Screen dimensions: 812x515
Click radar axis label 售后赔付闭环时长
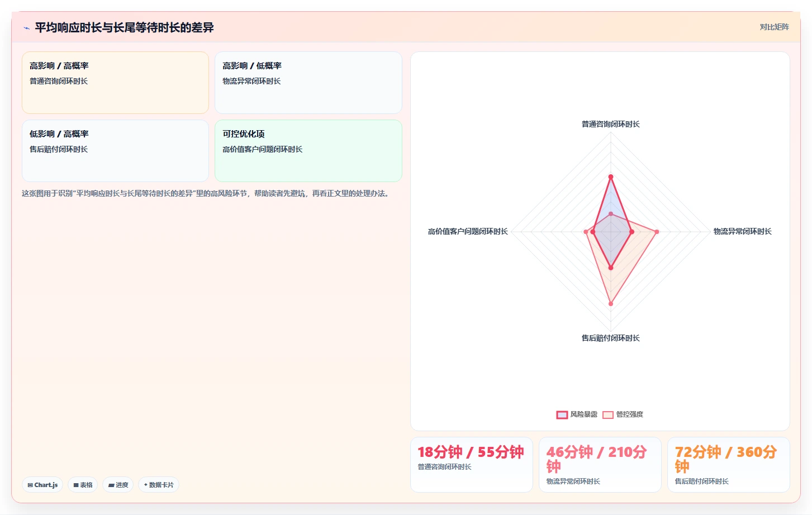click(x=610, y=338)
